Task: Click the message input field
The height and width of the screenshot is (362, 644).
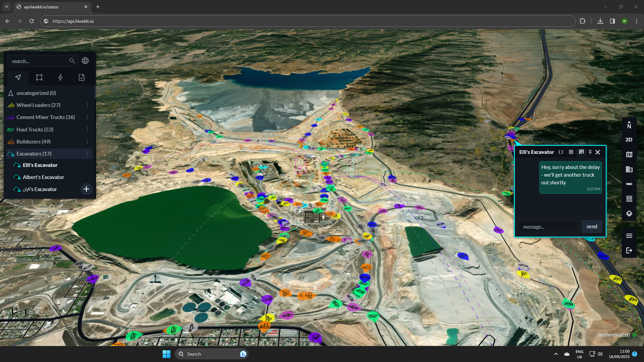Action: [x=548, y=227]
